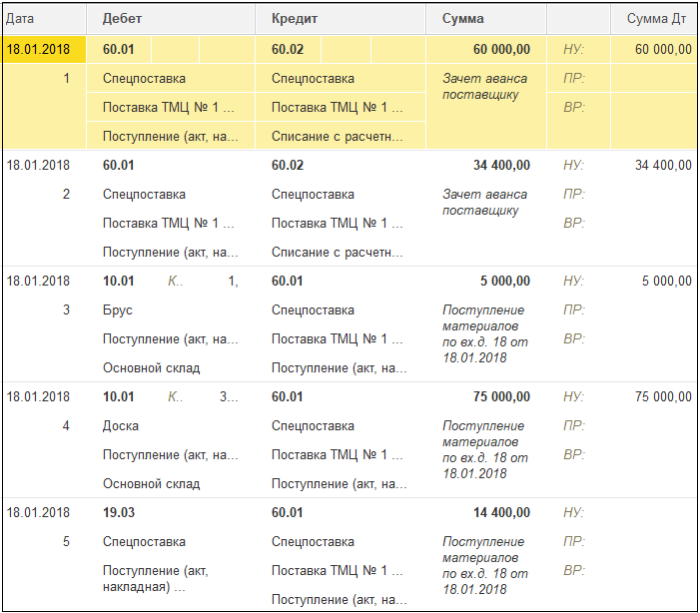Click the 14 400,00 amount cell

tap(502, 512)
